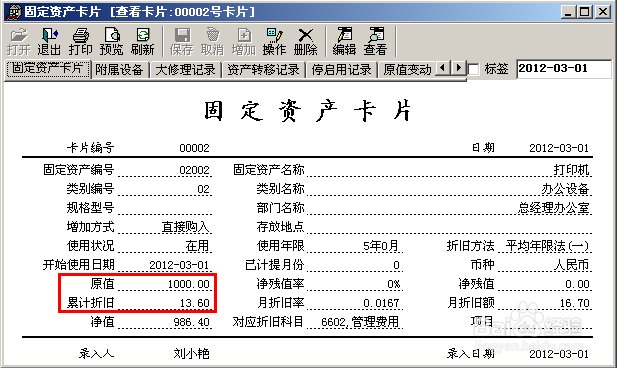Click the 编辑 (Edit) toolbar icon
Image resolution: width=617 pixels, height=368 pixels.
(344, 42)
